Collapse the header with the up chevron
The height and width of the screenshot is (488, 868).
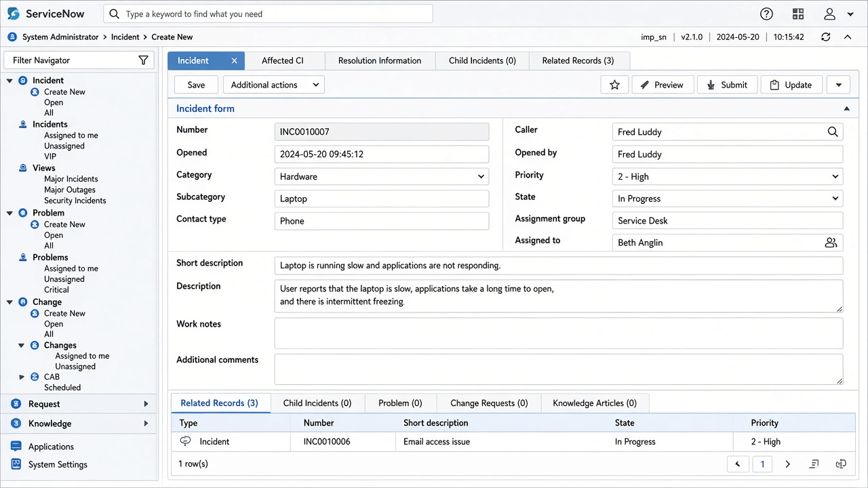(x=848, y=37)
